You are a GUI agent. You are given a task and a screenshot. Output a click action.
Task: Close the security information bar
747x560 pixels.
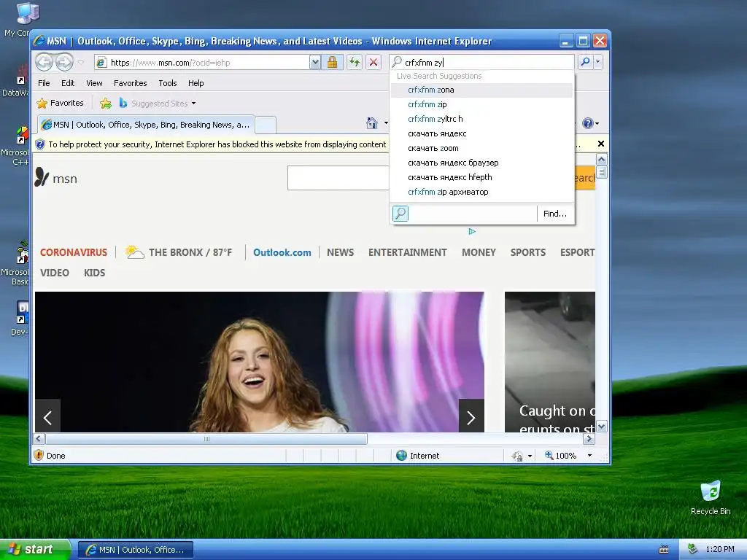click(x=601, y=144)
